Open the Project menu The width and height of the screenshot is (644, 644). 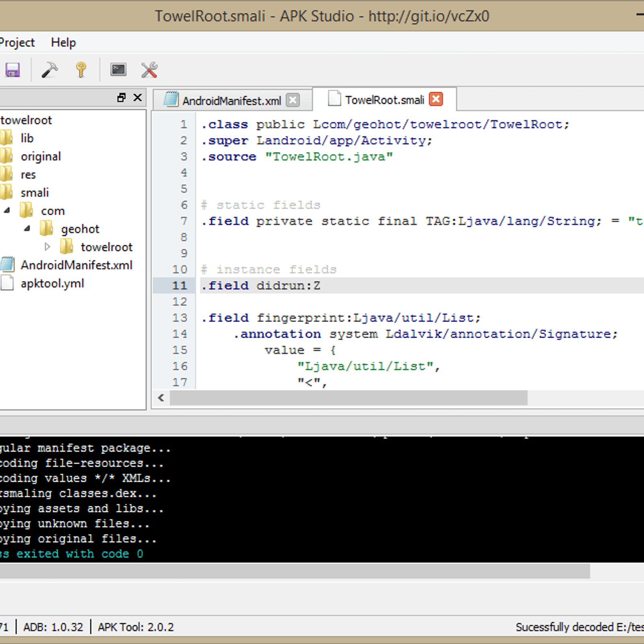(x=17, y=42)
